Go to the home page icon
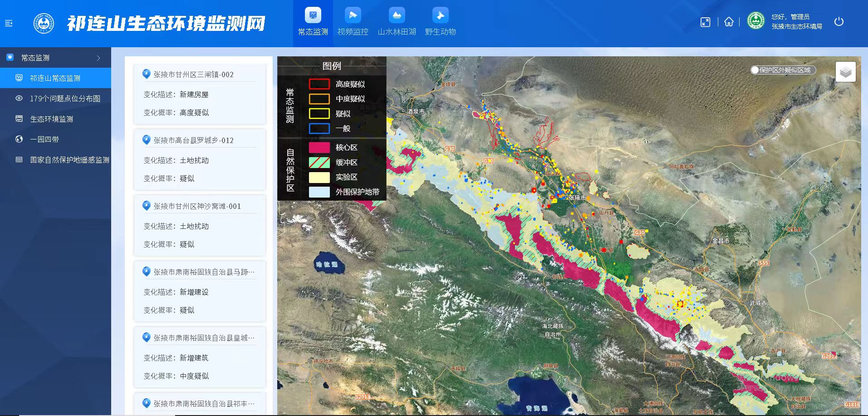868x416 pixels. tap(729, 22)
